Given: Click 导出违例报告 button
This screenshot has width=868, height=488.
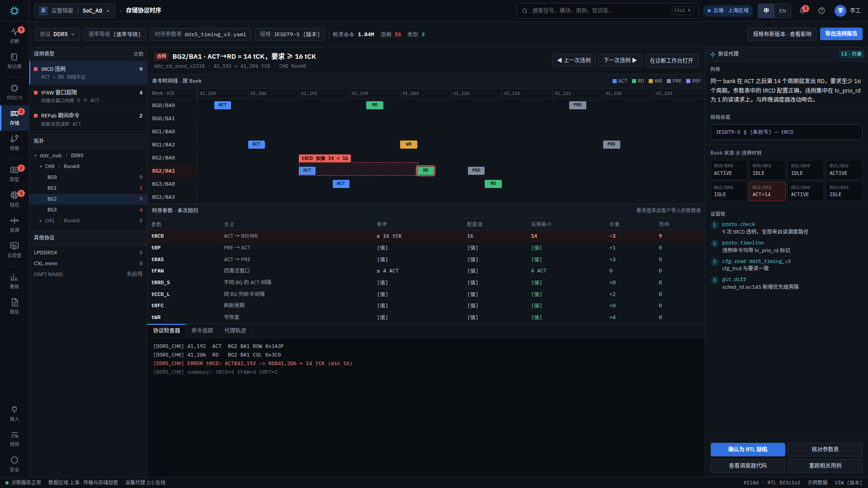Looking at the screenshot, I should click(841, 34).
